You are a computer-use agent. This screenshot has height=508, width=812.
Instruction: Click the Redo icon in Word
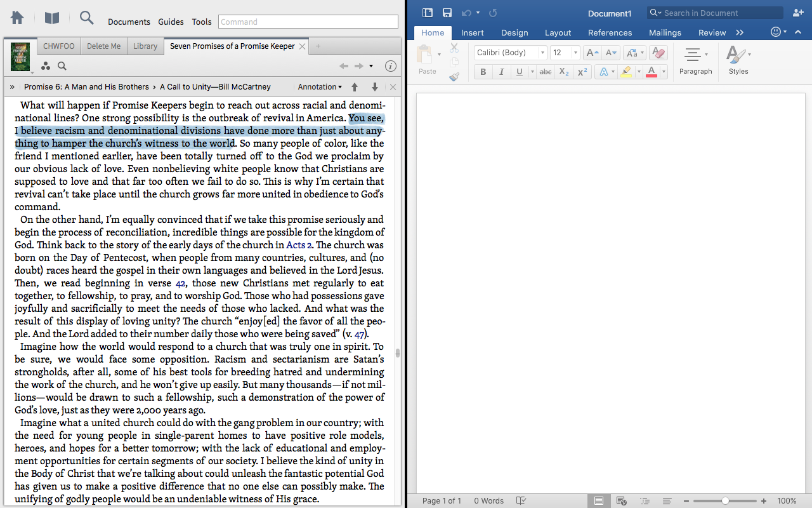tap(493, 13)
